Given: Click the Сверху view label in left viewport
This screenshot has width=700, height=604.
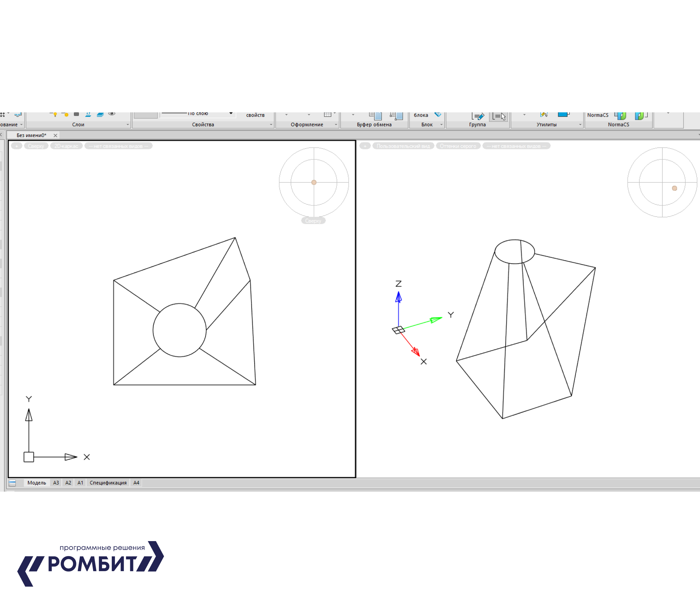Looking at the screenshot, I should pyautogui.click(x=36, y=146).
